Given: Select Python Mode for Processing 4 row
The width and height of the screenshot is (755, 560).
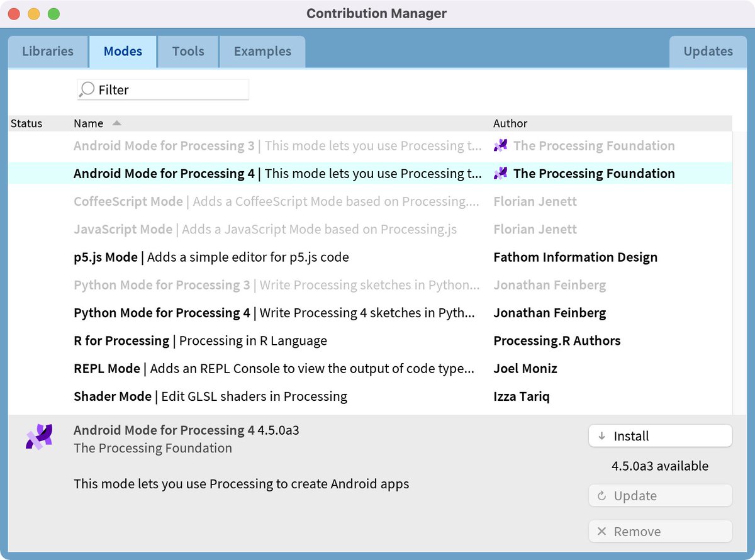Looking at the screenshot, I should click(x=371, y=313).
